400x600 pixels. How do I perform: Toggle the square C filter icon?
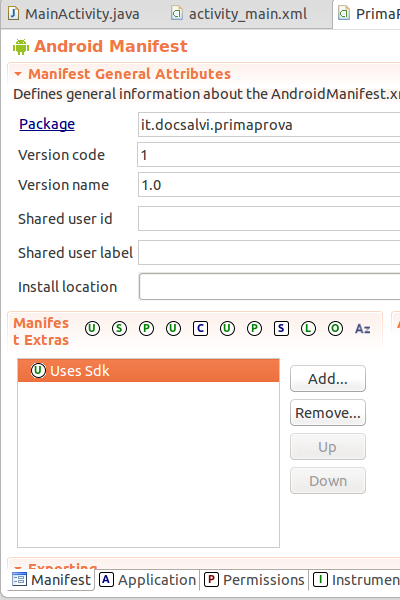(200, 329)
